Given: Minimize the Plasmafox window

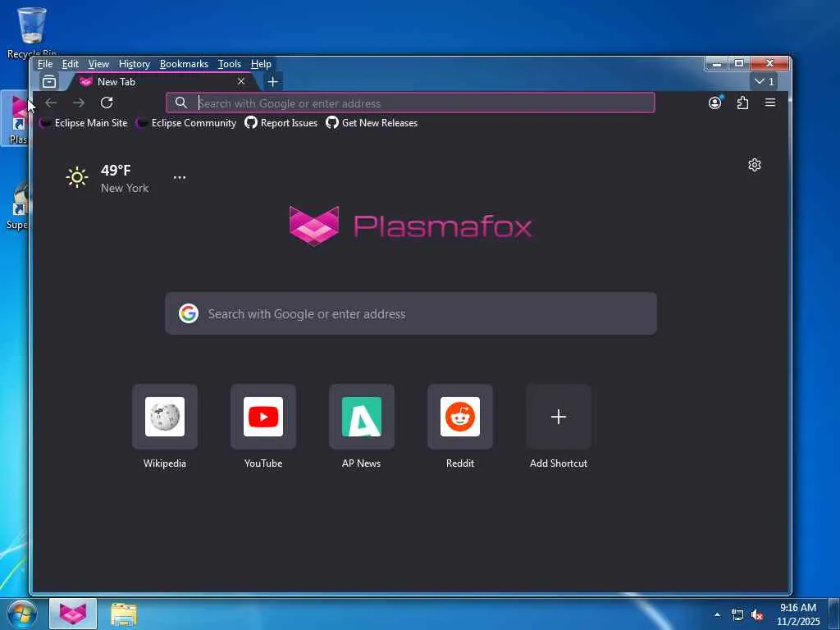Looking at the screenshot, I should [x=717, y=64].
